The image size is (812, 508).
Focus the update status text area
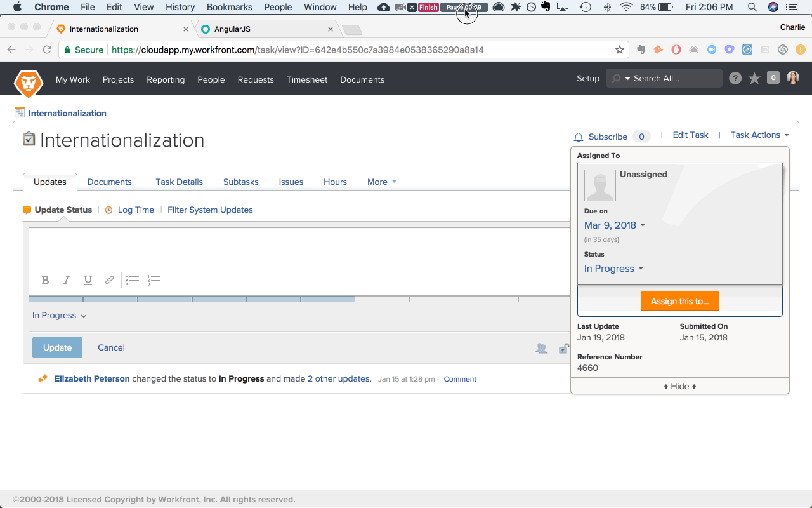pyautogui.click(x=299, y=248)
